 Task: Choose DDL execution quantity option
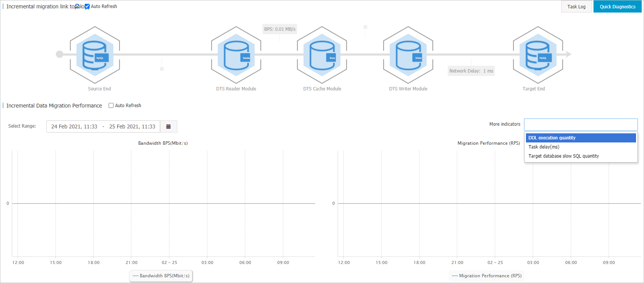tap(581, 138)
